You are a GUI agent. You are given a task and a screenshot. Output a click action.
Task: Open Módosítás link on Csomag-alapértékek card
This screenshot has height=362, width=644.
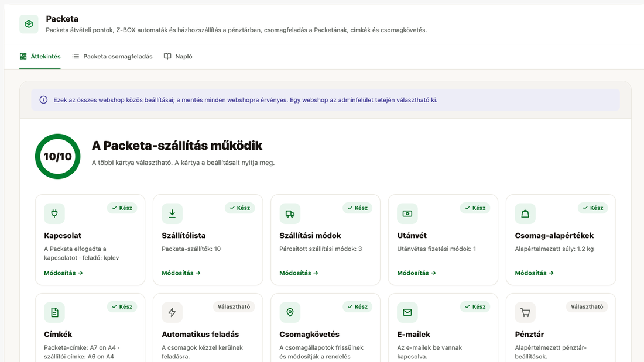click(x=535, y=273)
